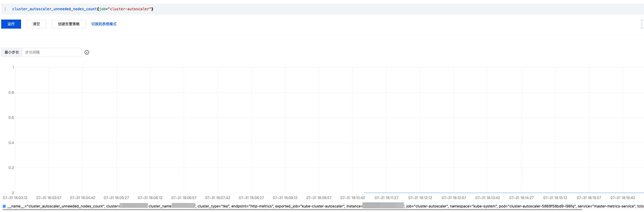The image size is (644, 212).
Task: Click line number 1 in query editor
Action: click(5, 9)
